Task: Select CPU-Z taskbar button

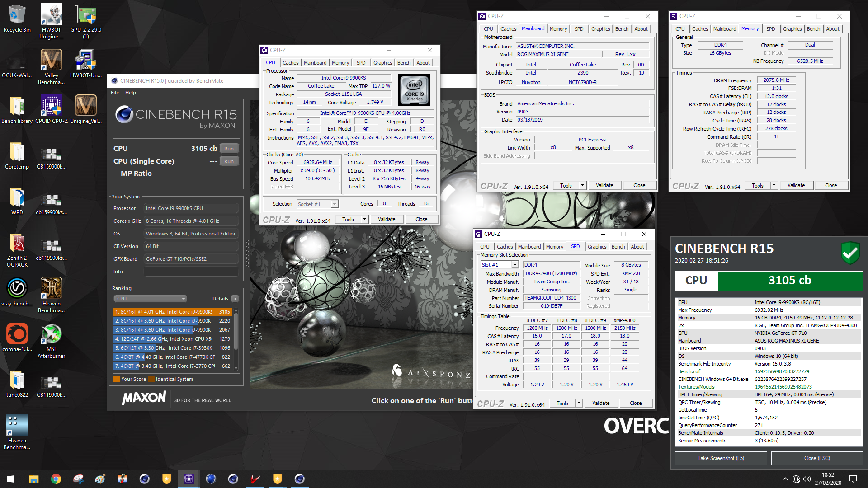Action: pyautogui.click(x=189, y=479)
